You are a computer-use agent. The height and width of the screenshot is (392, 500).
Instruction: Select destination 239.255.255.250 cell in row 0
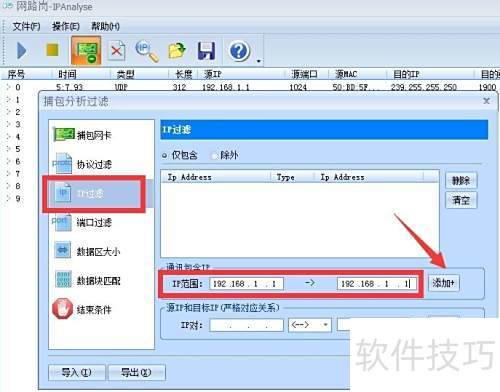click(424, 87)
